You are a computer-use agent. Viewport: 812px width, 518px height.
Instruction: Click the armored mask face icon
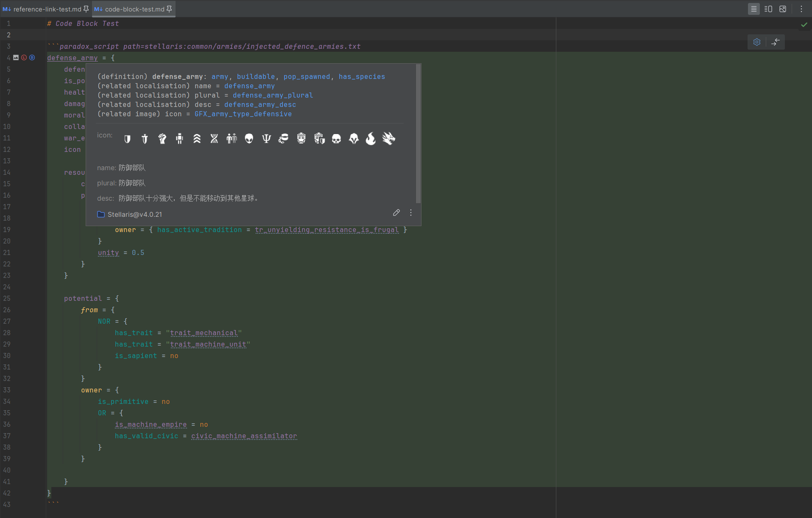[301, 139]
